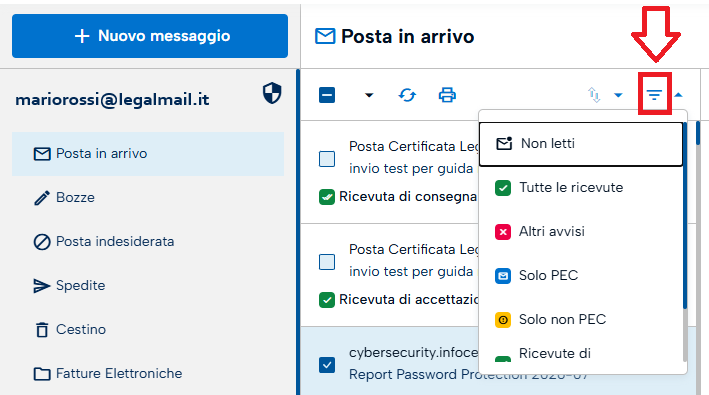
Task: Refresh the inbox message list
Action: [x=407, y=95]
